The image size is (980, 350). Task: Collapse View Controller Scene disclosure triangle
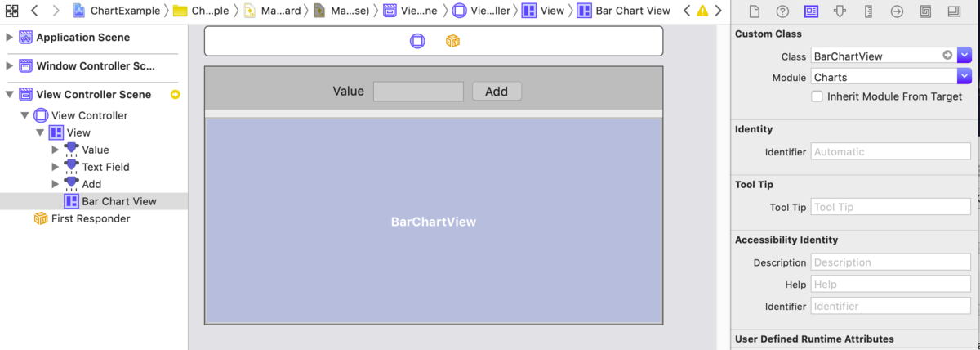10,95
